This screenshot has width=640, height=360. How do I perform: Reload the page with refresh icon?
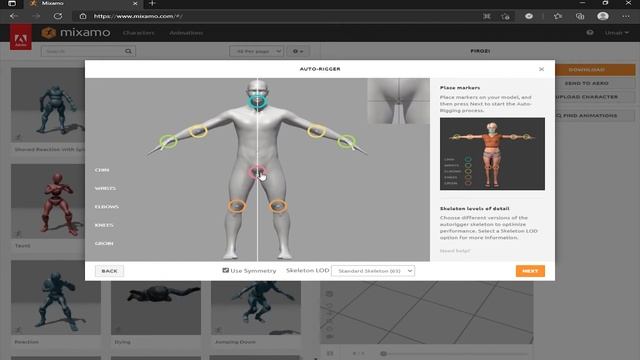(58, 16)
